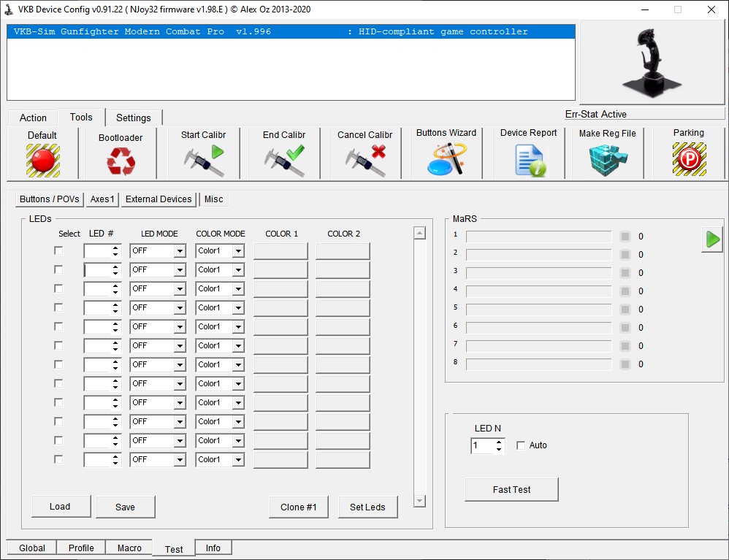The image size is (729, 560).
Task: Click the Load button
Action: (61, 507)
